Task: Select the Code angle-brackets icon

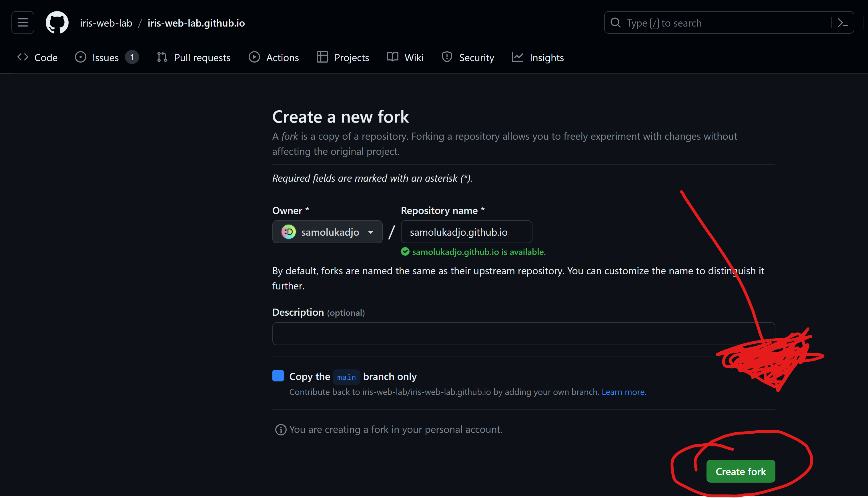Action: coord(23,57)
